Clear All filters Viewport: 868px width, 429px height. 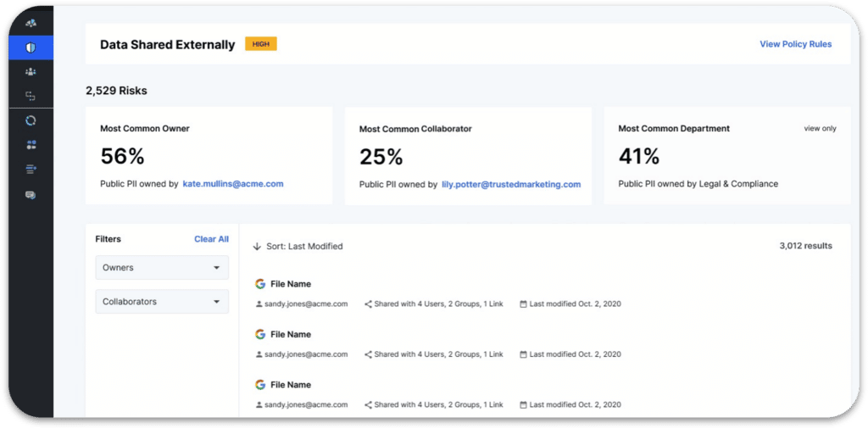[211, 239]
